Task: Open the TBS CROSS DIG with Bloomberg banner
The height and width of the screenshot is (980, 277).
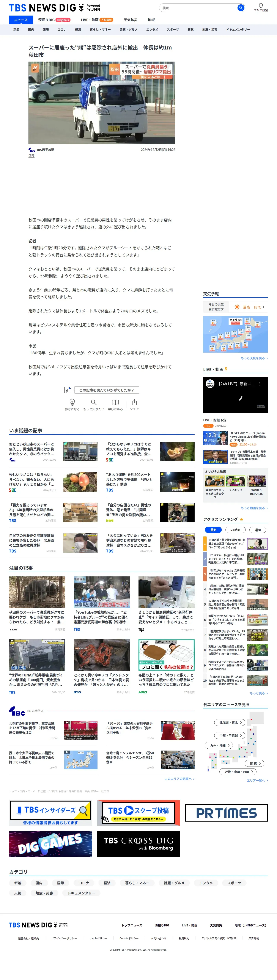Action: pyautogui.click(x=138, y=844)
